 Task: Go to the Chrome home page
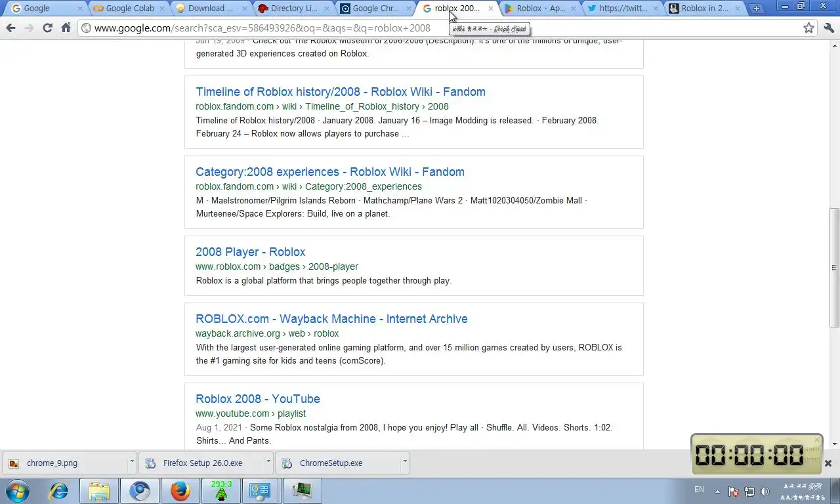[x=66, y=28]
